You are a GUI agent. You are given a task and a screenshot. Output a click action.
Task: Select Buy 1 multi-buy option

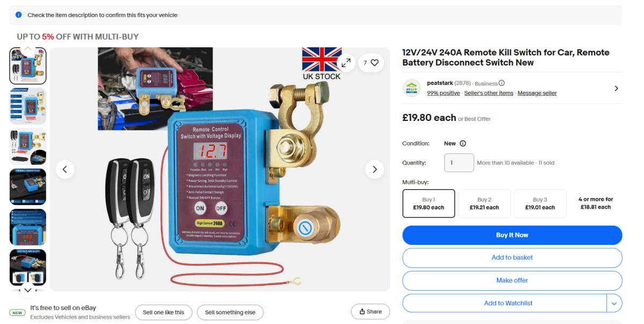(429, 203)
